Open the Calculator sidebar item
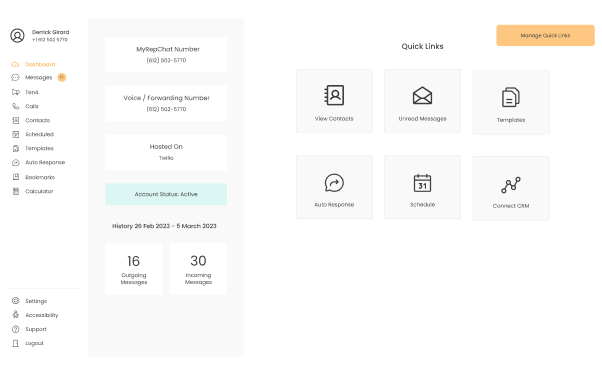This screenshot has height=376, width=602. click(33, 191)
